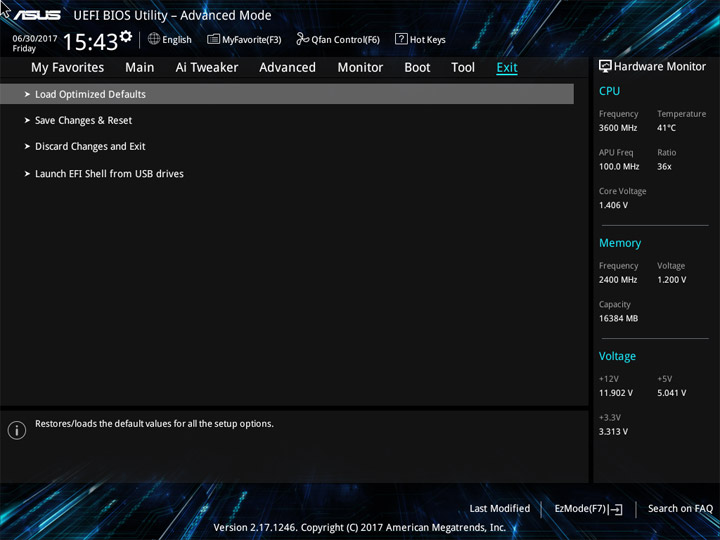The width and height of the screenshot is (720, 540).
Task: Click the ASUS logo
Action: (37, 15)
